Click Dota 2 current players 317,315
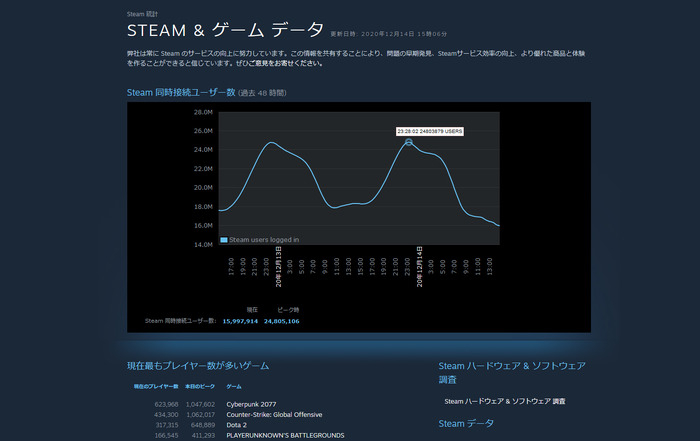700x441 pixels. 167,425
